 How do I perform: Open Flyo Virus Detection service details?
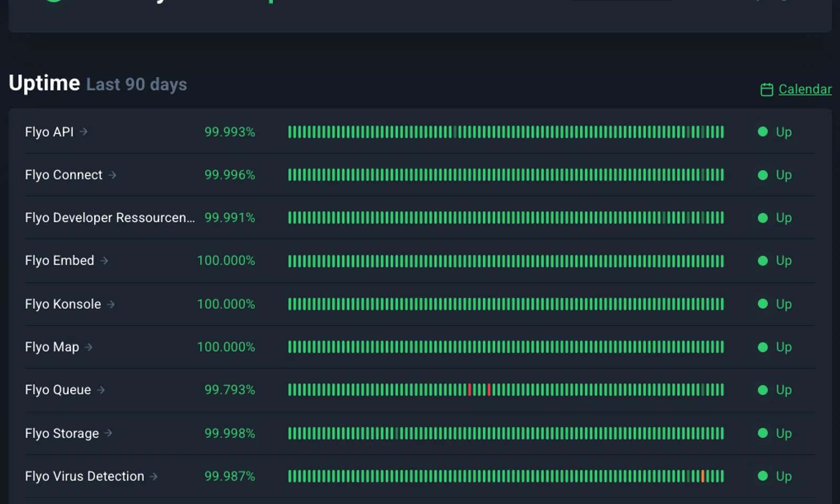point(85,476)
